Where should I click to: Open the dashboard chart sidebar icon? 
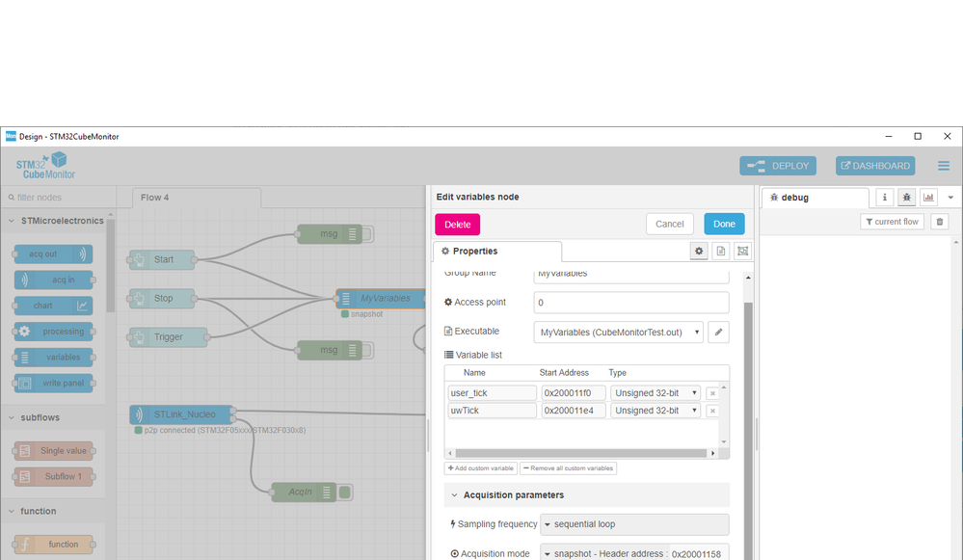coord(928,197)
